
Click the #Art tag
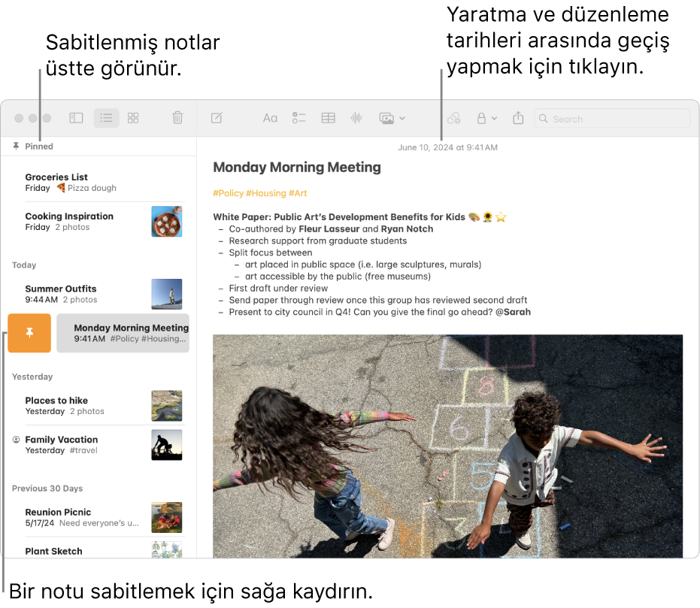[x=298, y=193]
